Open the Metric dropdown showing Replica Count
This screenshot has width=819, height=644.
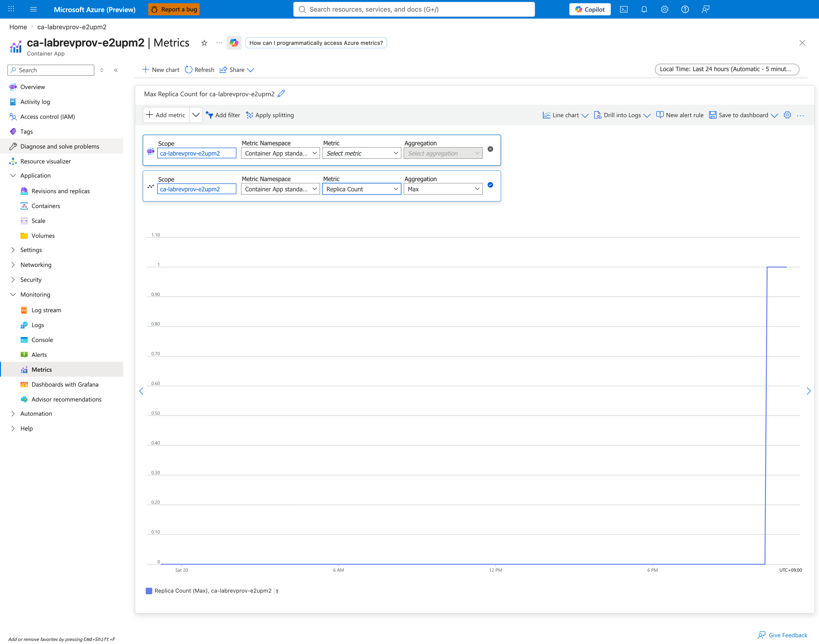[361, 189]
